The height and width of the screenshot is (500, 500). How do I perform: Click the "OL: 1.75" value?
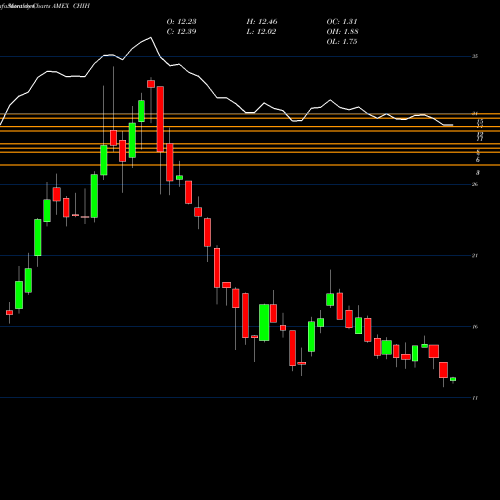tap(342, 42)
